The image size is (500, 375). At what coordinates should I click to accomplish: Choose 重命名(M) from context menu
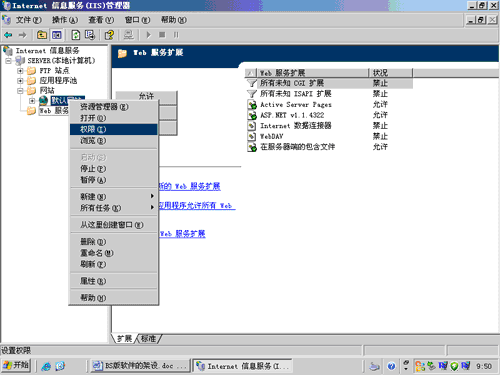(113, 253)
